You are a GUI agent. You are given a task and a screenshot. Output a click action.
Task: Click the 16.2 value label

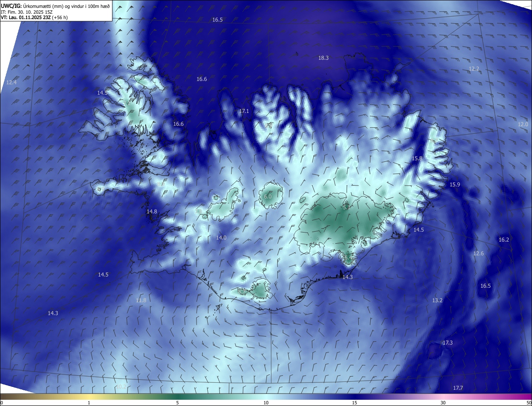click(504, 240)
